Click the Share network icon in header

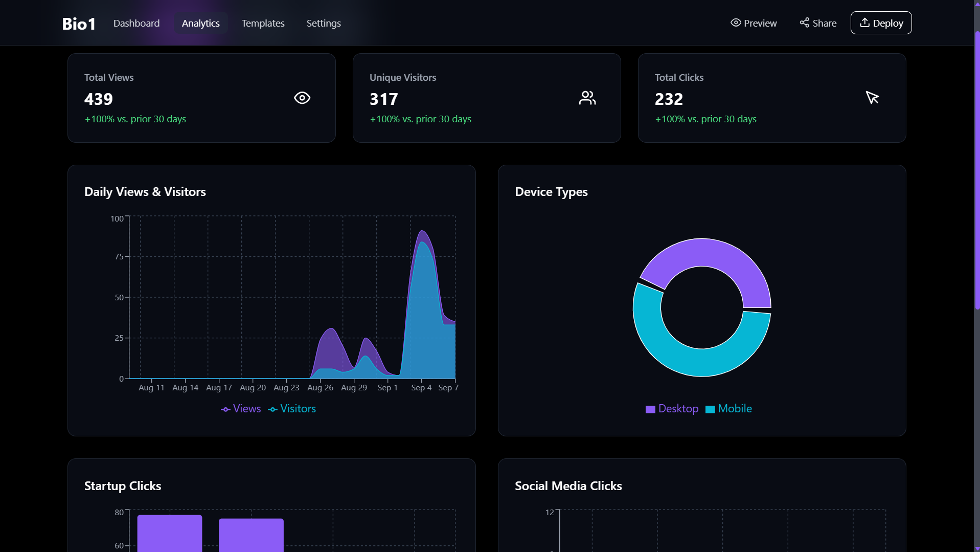805,23
